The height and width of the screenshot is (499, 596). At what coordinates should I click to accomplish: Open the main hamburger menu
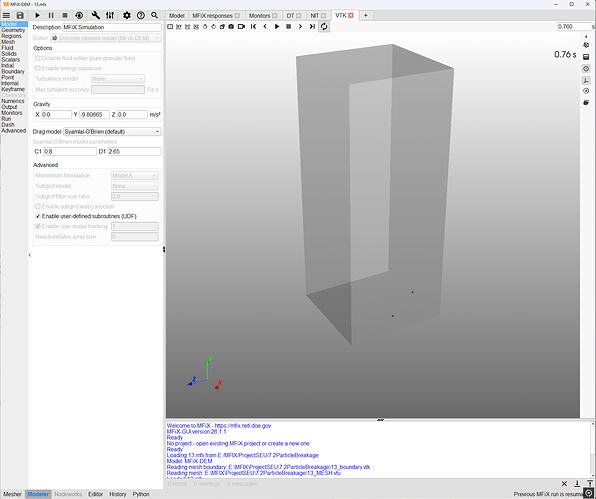click(x=6, y=16)
